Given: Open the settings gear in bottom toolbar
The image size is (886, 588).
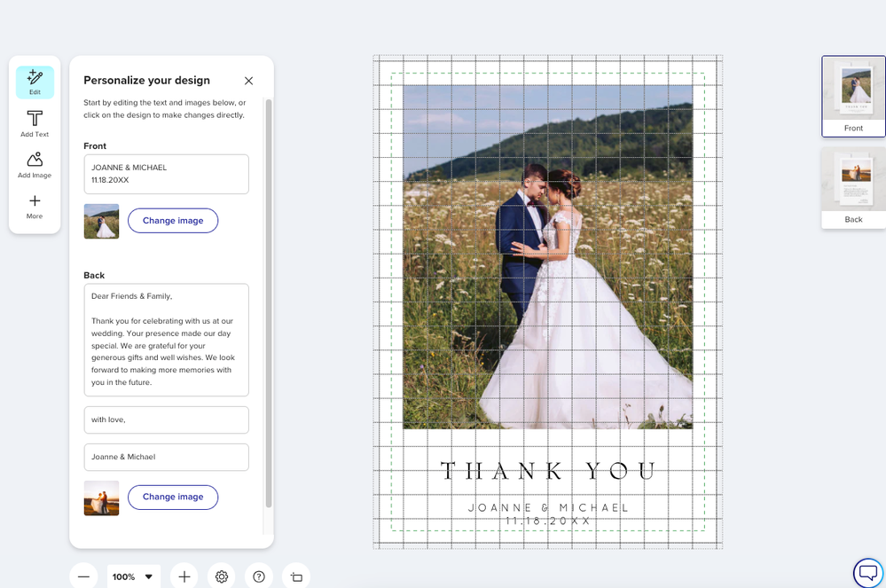Looking at the screenshot, I should pos(222,576).
